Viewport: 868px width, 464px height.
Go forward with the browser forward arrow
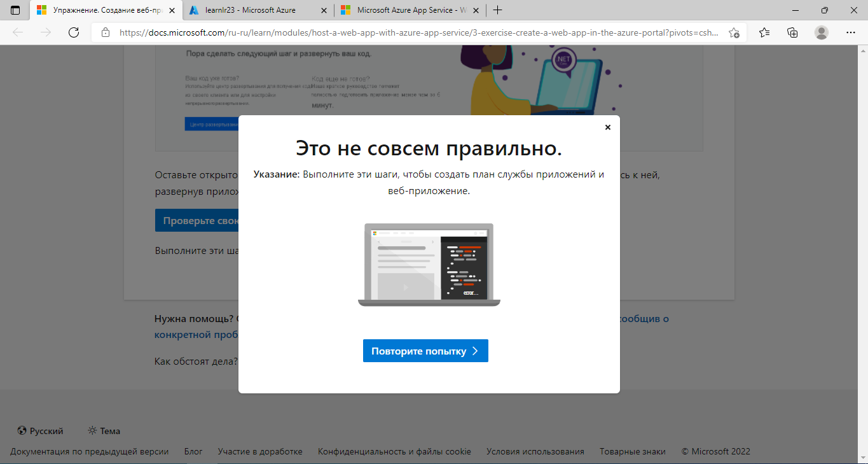click(x=46, y=32)
